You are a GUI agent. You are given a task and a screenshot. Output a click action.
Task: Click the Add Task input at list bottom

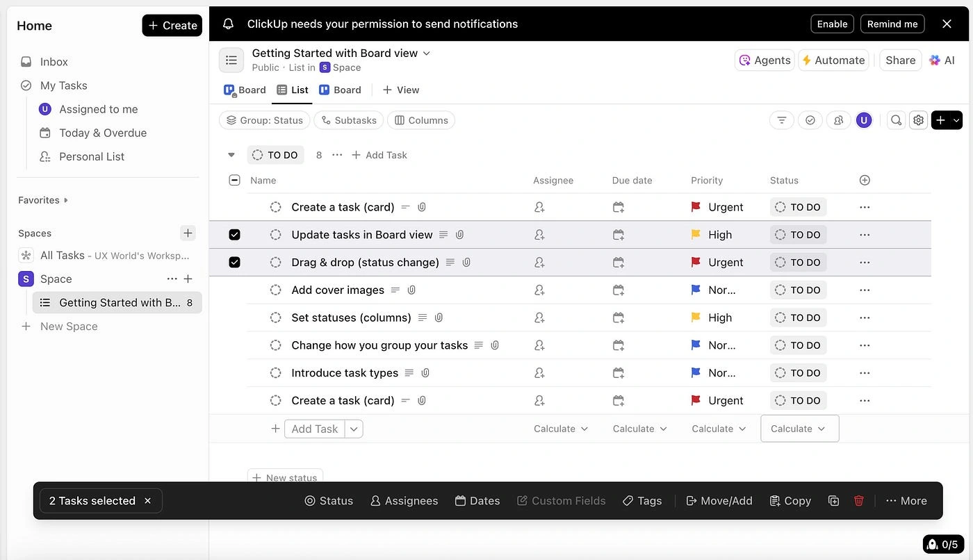[315, 429]
